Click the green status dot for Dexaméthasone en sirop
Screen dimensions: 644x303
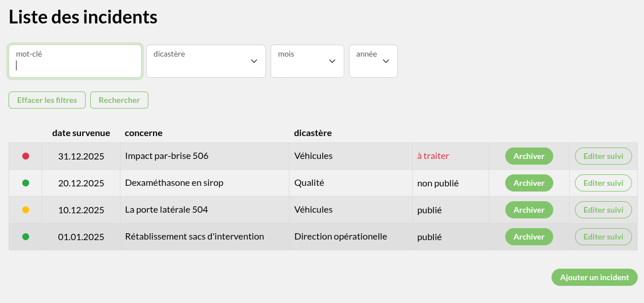26,183
